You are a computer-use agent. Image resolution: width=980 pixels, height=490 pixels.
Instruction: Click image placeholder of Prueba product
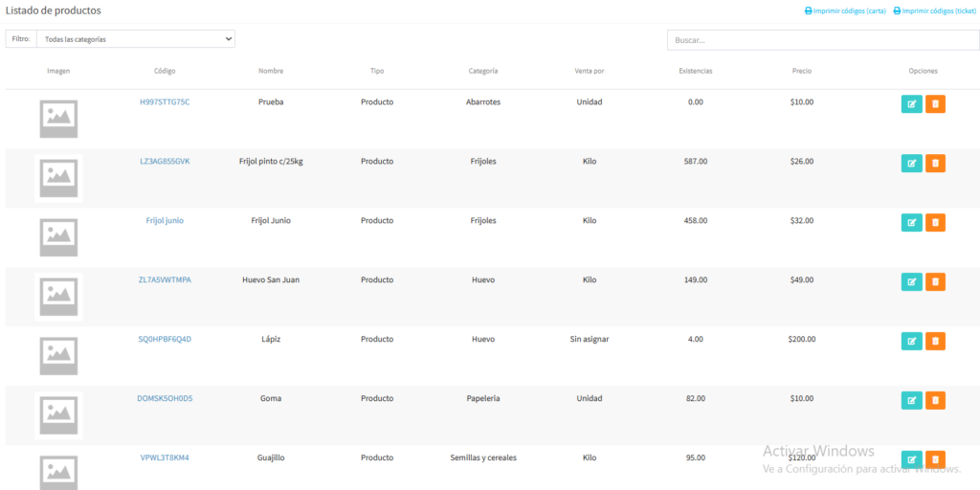click(58, 119)
